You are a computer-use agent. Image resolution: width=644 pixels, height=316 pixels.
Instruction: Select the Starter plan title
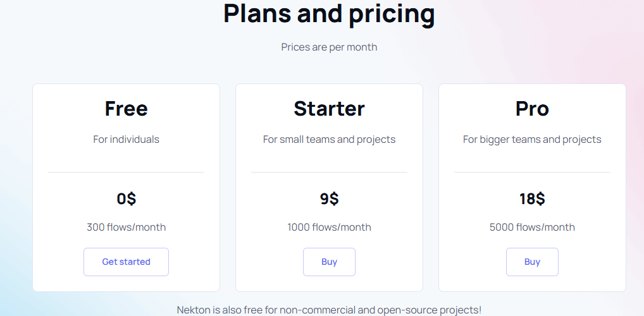point(329,109)
